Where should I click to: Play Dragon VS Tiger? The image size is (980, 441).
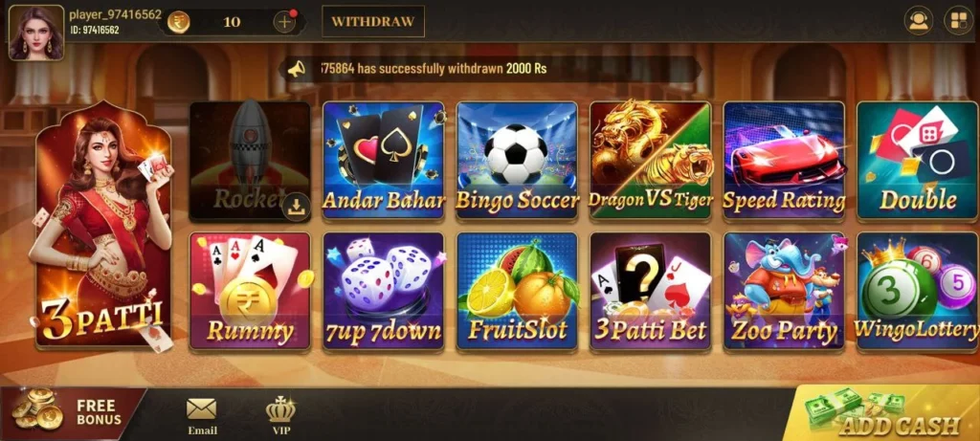(651, 161)
